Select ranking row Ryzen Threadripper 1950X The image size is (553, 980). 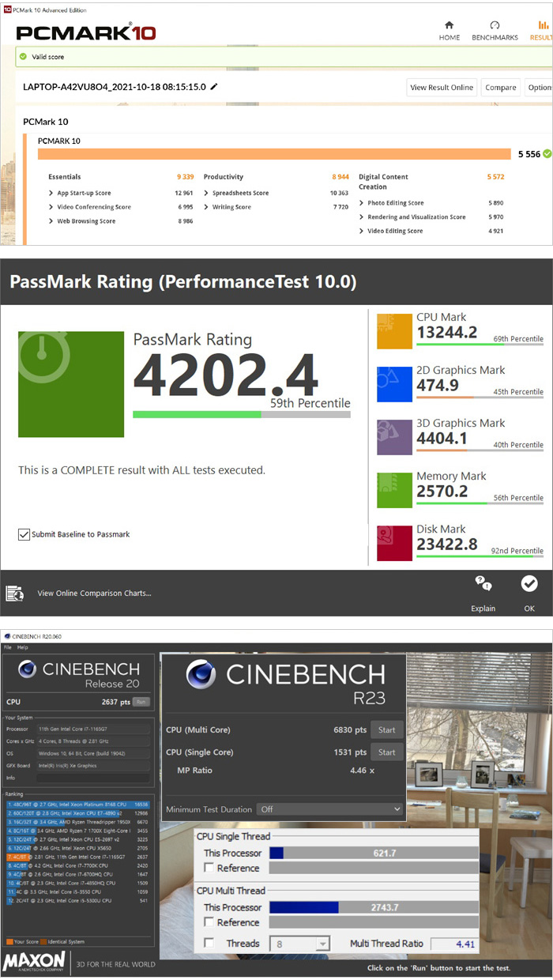[78, 821]
